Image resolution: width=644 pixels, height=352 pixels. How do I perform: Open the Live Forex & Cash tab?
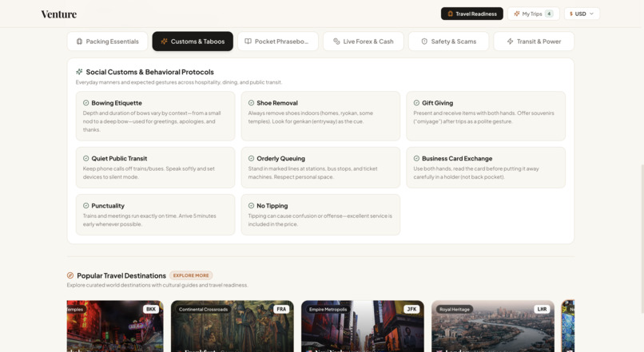tap(364, 42)
